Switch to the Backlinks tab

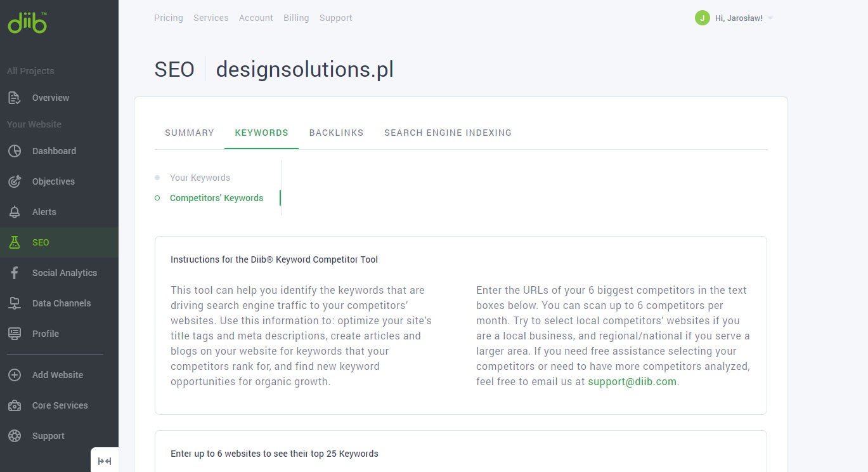pyautogui.click(x=337, y=133)
